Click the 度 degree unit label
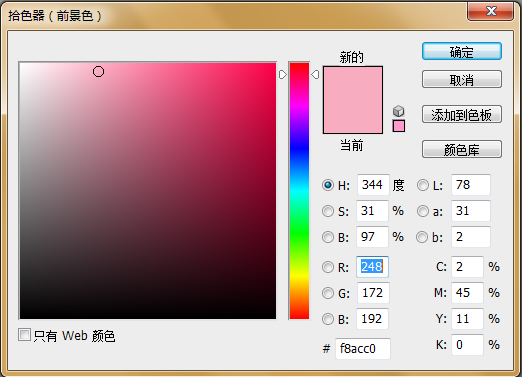Viewport: 522px width, 377px height. coord(398,185)
